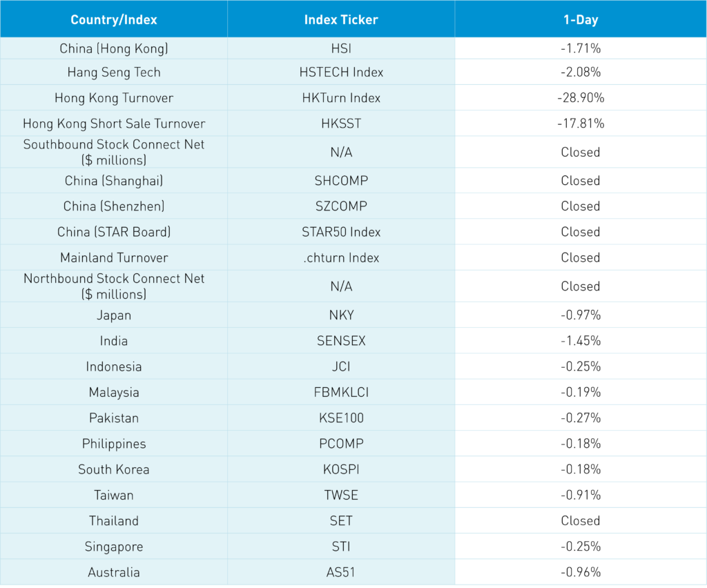Click the KSE100 ticker cell

(x=341, y=418)
